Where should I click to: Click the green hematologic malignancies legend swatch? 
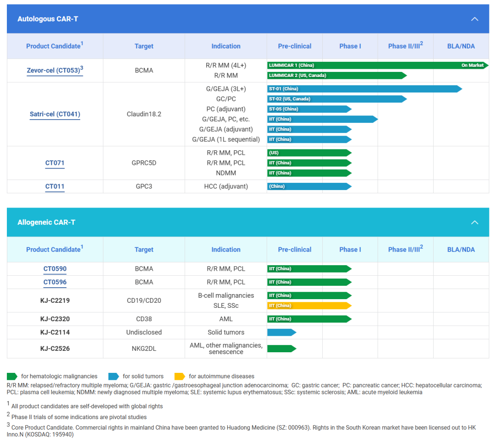(12, 377)
